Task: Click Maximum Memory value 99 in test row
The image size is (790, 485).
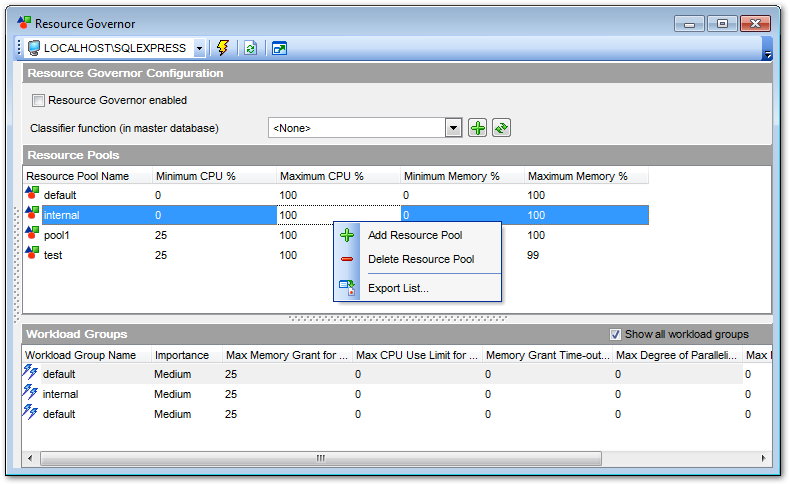Action: tap(533, 255)
